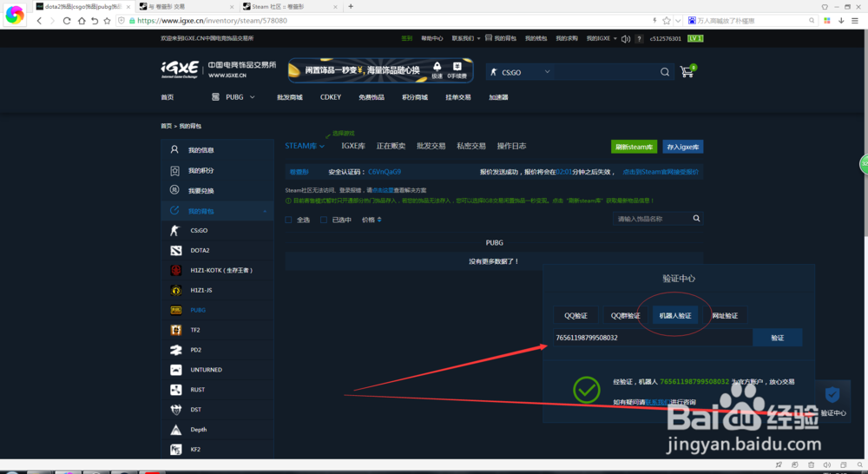Click the sound speaker icon in top bar

[x=626, y=39]
